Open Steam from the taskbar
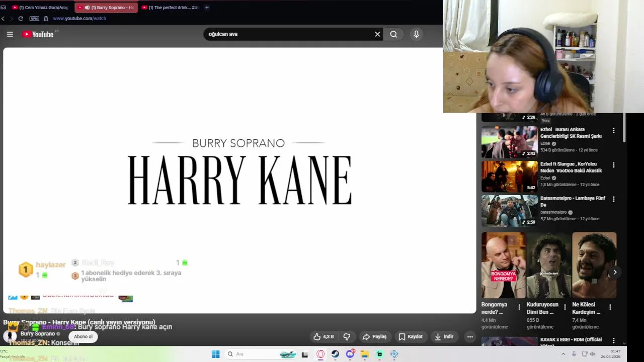 click(x=335, y=354)
